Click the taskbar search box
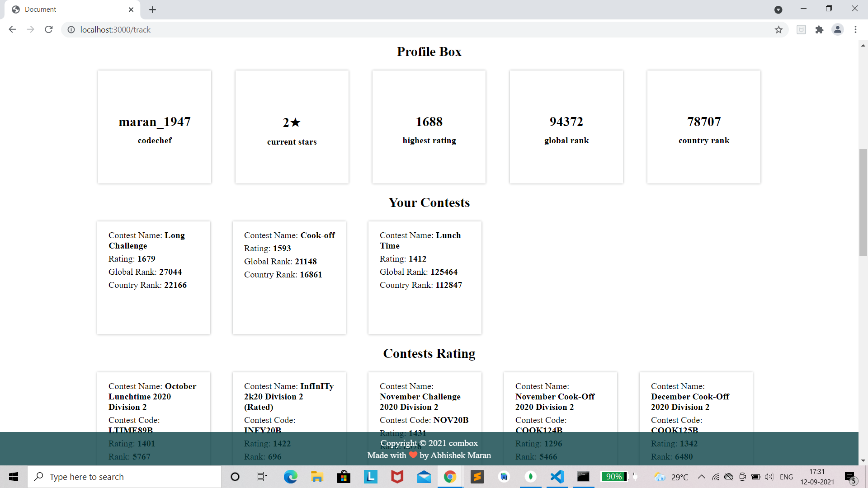The height and width of the screenshot is (488, 868). pyautogui.click(x=127, y=477)
